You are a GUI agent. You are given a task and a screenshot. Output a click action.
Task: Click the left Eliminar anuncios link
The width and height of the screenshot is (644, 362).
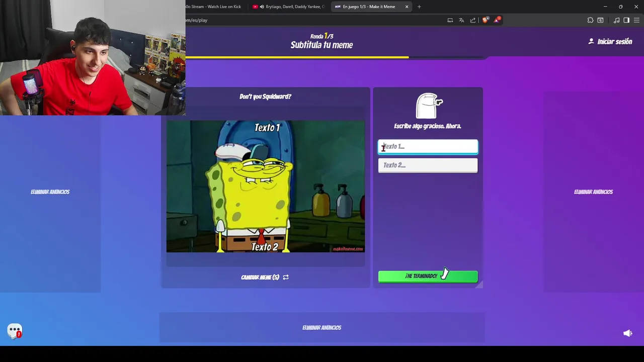[x=50, y=192]
